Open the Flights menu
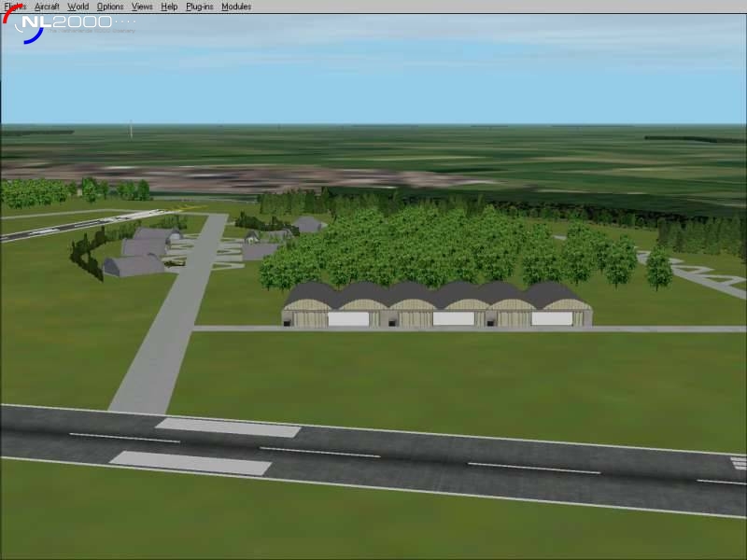 pyautogui.click(x=15, y=7)
